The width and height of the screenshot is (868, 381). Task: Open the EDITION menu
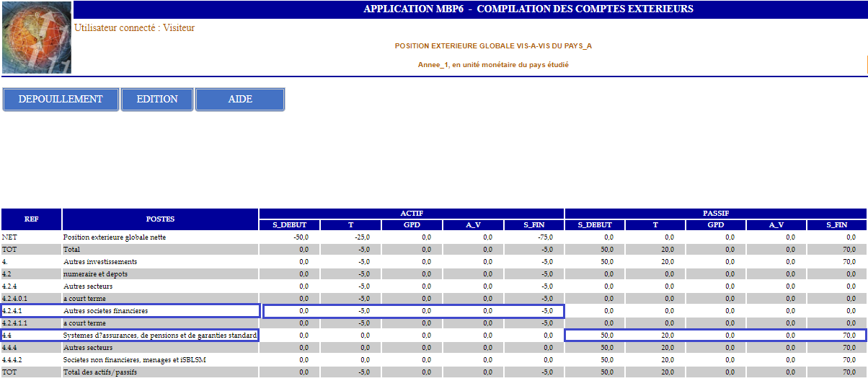pyautogui.click(x=157, y=100)
